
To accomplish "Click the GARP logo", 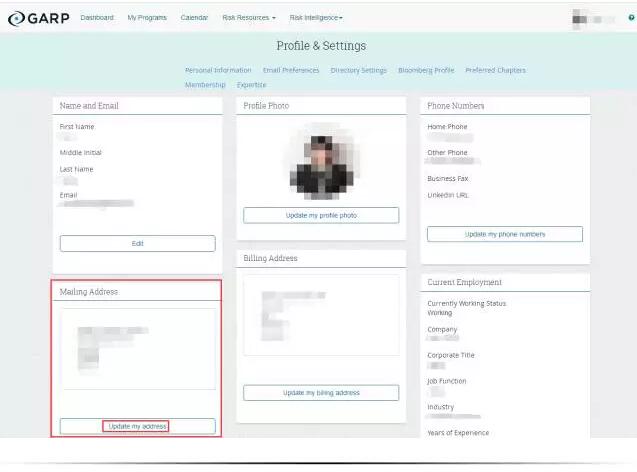I will click(39, 17).
